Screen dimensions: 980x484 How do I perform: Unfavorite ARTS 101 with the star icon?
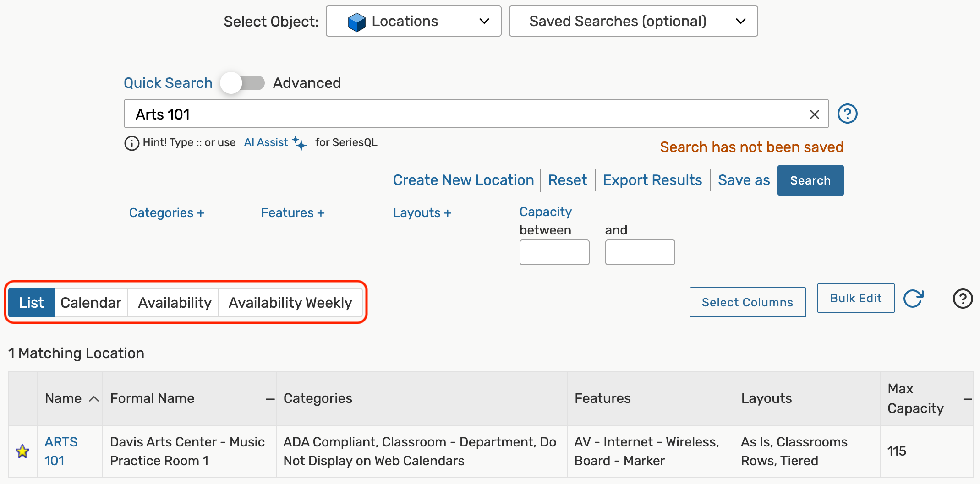click(22, 451)
